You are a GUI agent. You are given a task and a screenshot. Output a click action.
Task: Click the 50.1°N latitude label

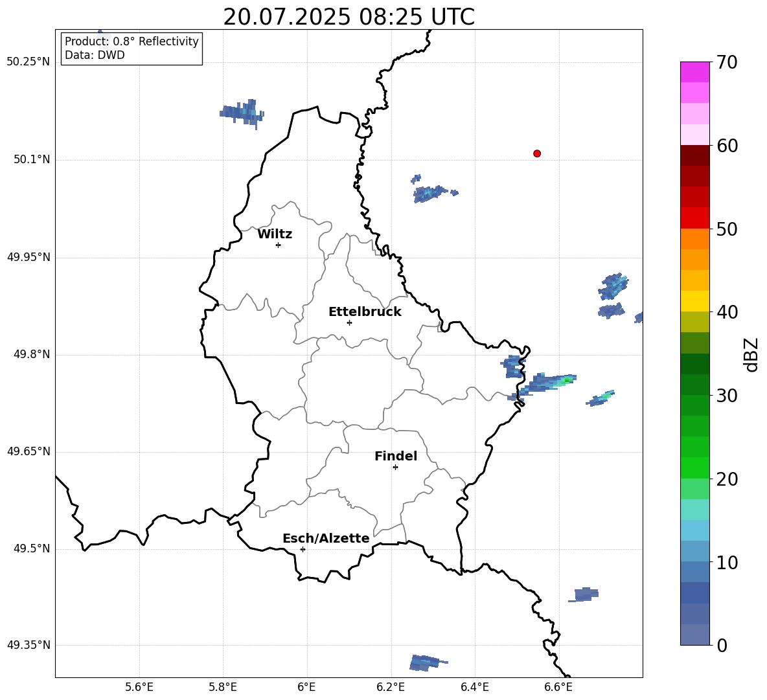[31, 160]
